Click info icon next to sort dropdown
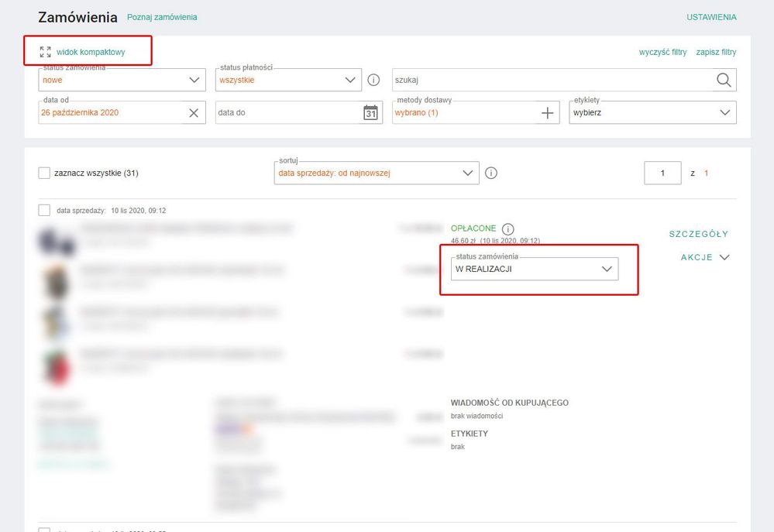774x532 pixels. coord(491,173)
